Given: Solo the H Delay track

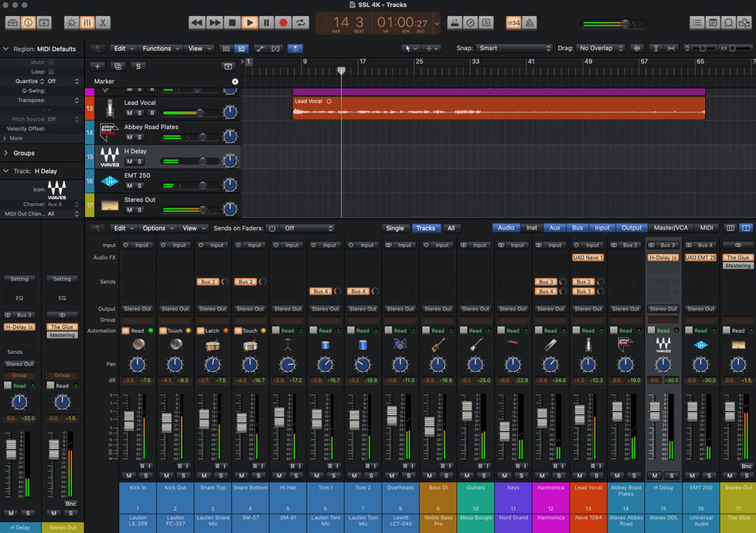Looking at the screenshot, I should [140, 161].
